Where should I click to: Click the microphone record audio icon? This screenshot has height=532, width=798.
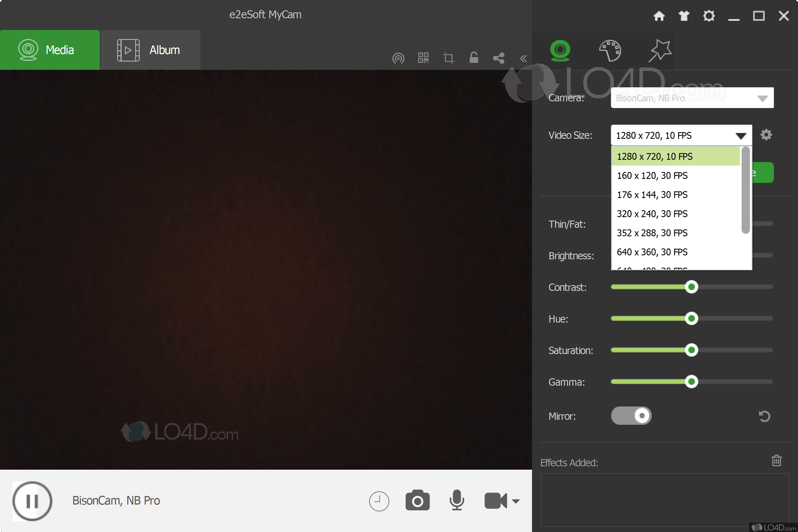[457, 500]
